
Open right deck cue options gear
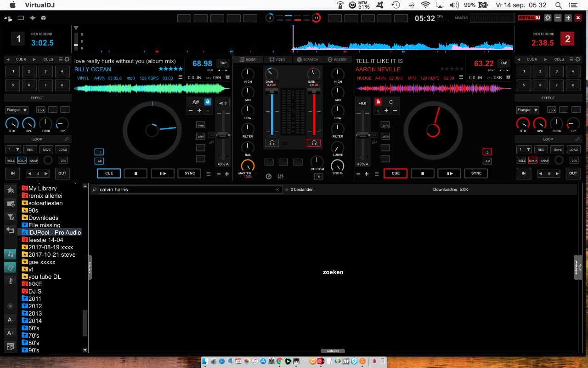click(x=577, y=59)
